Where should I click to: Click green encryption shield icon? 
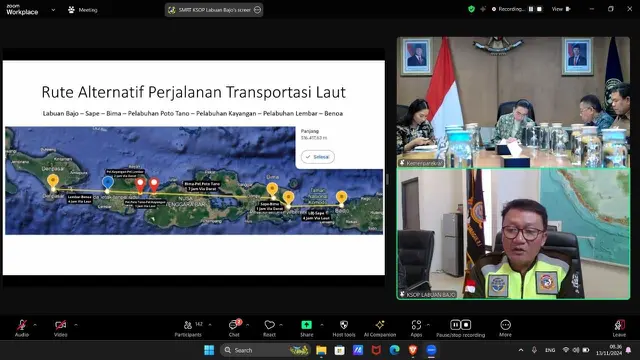click(x=471, y=9)
